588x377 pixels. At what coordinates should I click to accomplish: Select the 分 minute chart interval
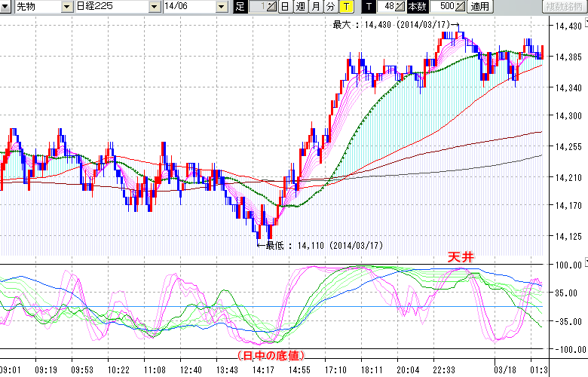pyautogui.click(x=329, y=7)
